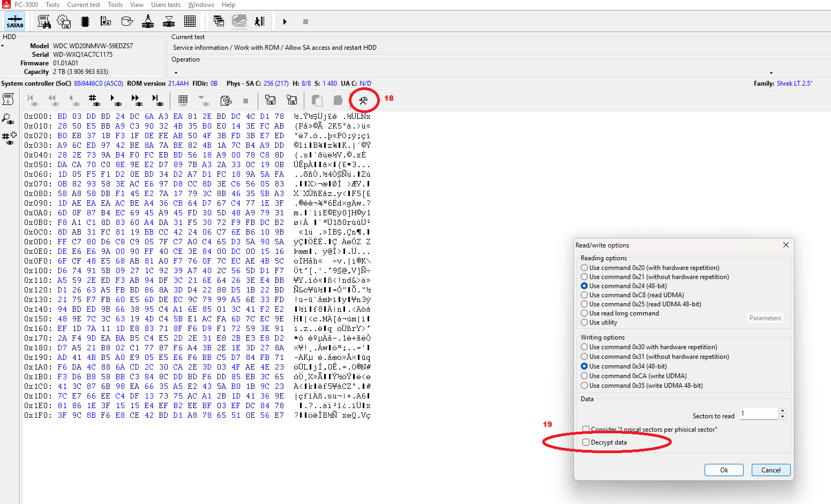Click the SATA0 port button
831x504 pixels.
point(15,21)
